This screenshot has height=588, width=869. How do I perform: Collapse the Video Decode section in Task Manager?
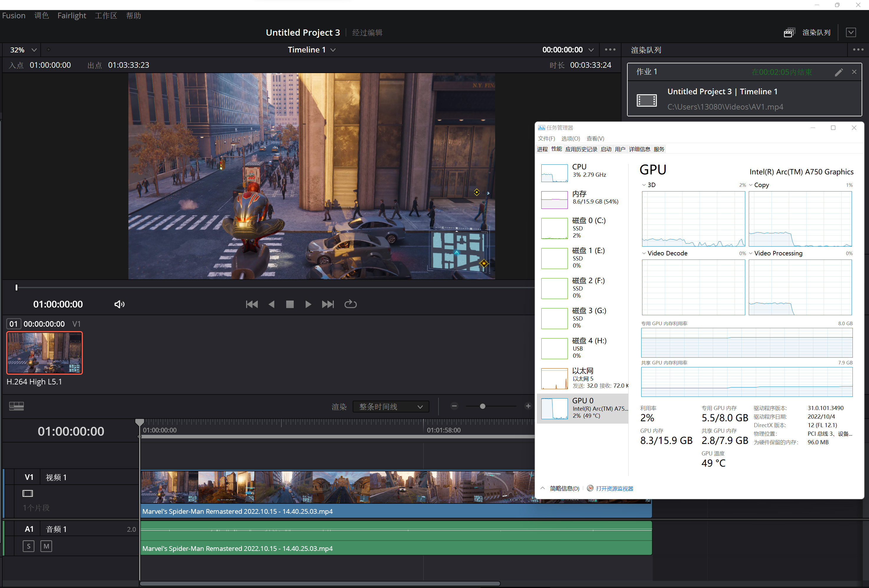[x=644, y=253]
